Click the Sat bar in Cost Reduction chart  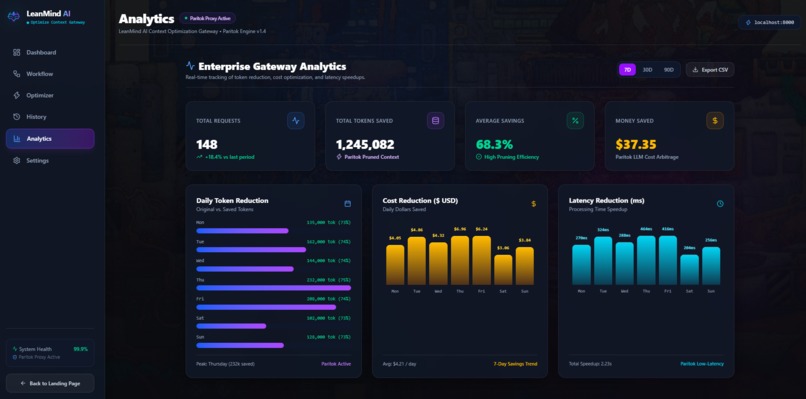[503, 270]
